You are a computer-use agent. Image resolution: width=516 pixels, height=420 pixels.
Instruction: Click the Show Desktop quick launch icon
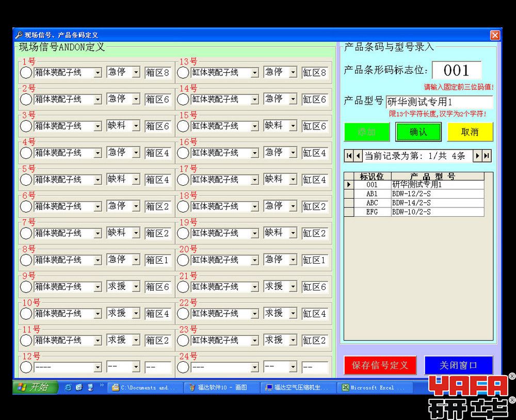[x=90, y=387]
